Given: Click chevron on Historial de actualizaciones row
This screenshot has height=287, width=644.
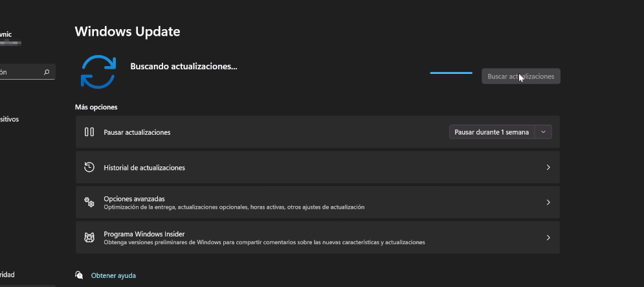Looking at the screenshot, I should [x=548, y=167].
